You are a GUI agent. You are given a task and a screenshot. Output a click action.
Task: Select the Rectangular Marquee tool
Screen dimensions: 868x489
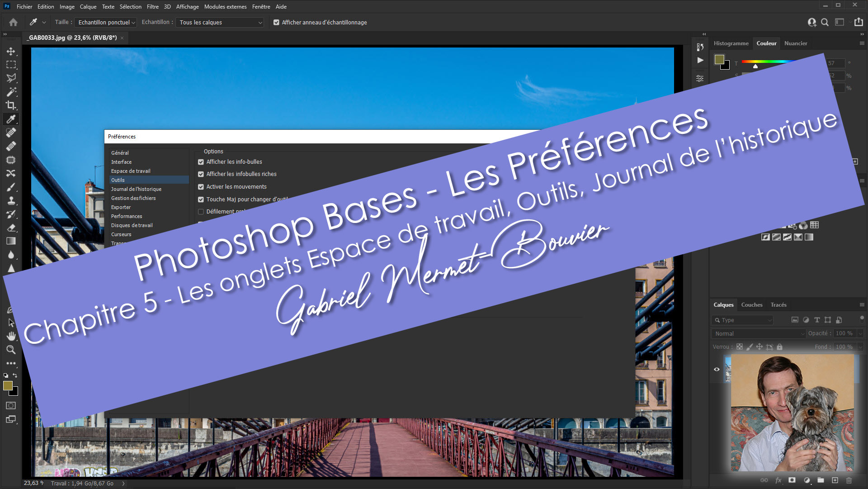coord(11,65)
